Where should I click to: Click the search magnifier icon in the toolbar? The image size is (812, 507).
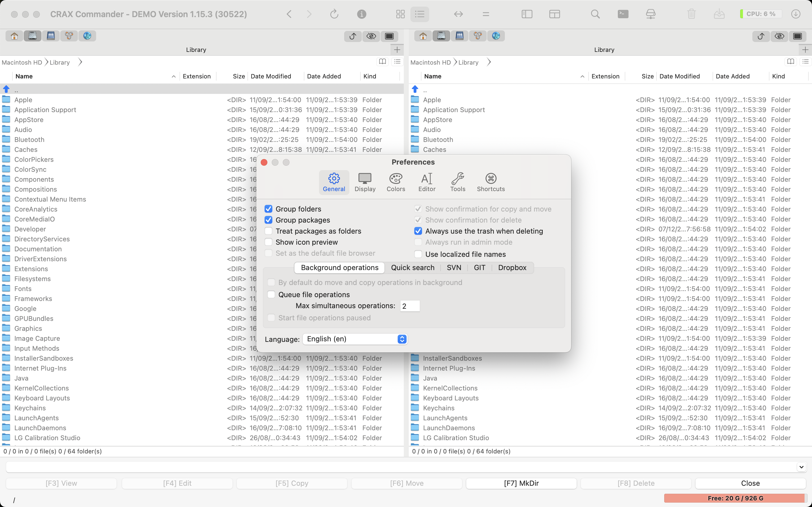coord(595,14)
